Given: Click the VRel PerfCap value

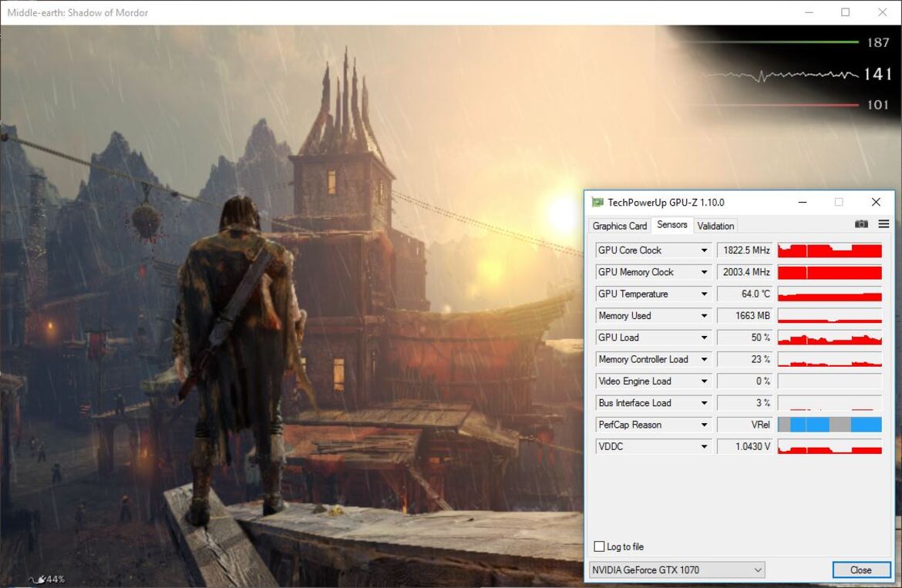Looking at the screenshot, I should point(745,425).
